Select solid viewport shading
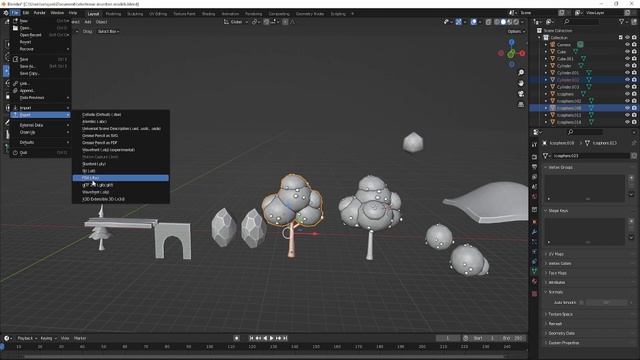Image resolution: width=640 pixels, height=360 pixels. 503,22
